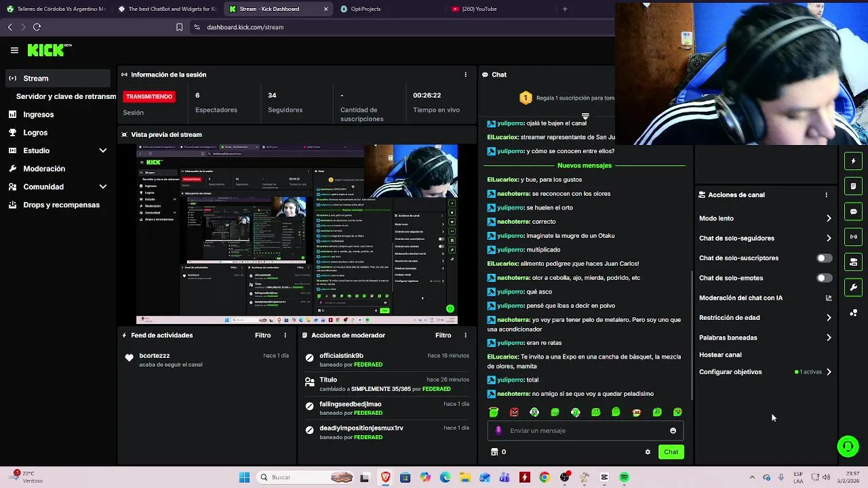Screen dimensions: 868x488
Task: Open Configurar objetivos arrow
Action: tap(829, 372)
